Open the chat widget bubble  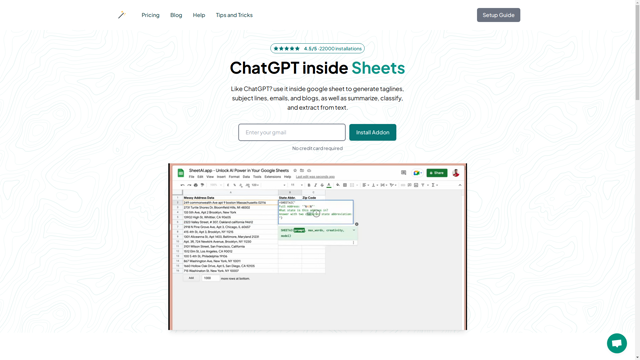click(x=617, y=343)
